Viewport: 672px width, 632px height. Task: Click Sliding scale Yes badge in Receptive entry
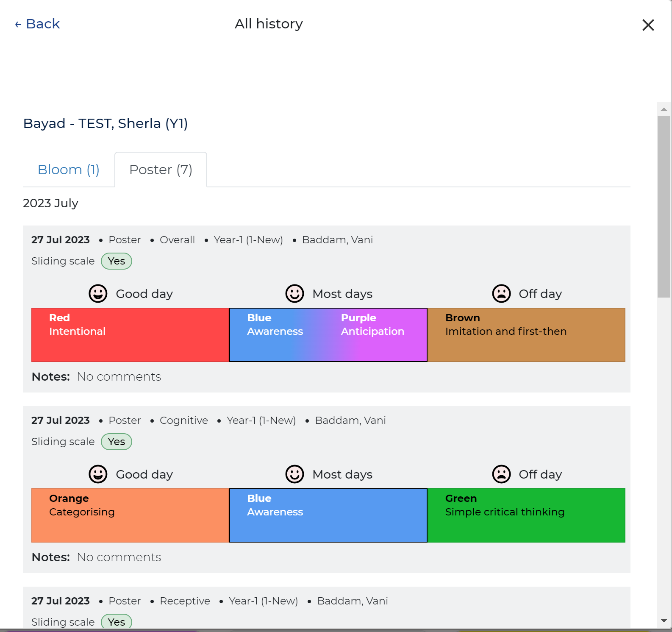pyautogui.click(x=117, y=622)
